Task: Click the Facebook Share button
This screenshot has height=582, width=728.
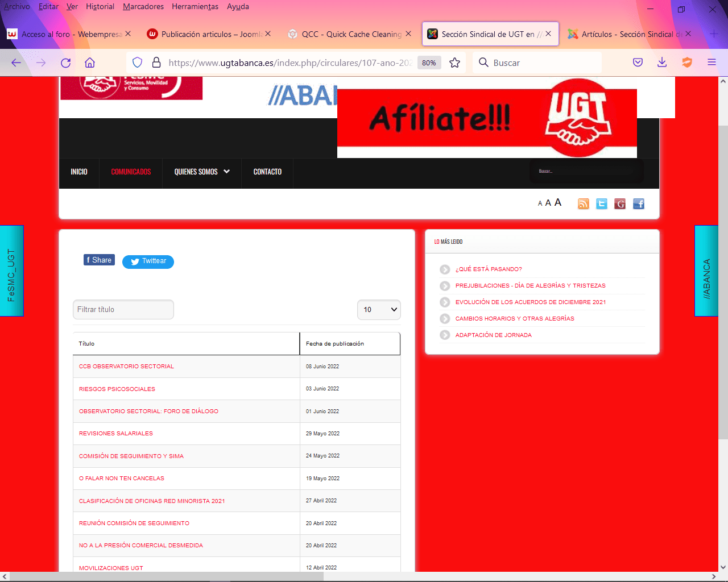Action: 99,260
